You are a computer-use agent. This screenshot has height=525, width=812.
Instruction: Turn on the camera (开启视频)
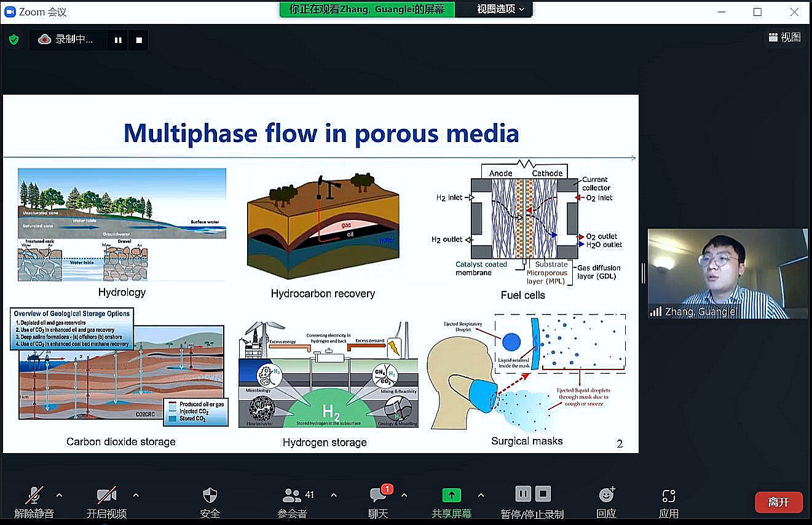(106, 495)
